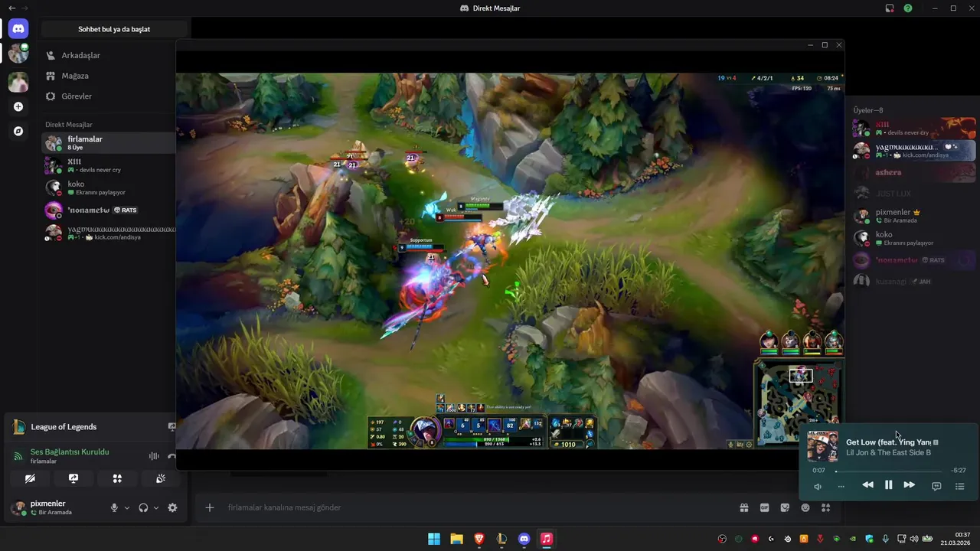The height and width of the screenshot is (551, 980).
Task: Click volume icon in music mini player
Action: 818,486
